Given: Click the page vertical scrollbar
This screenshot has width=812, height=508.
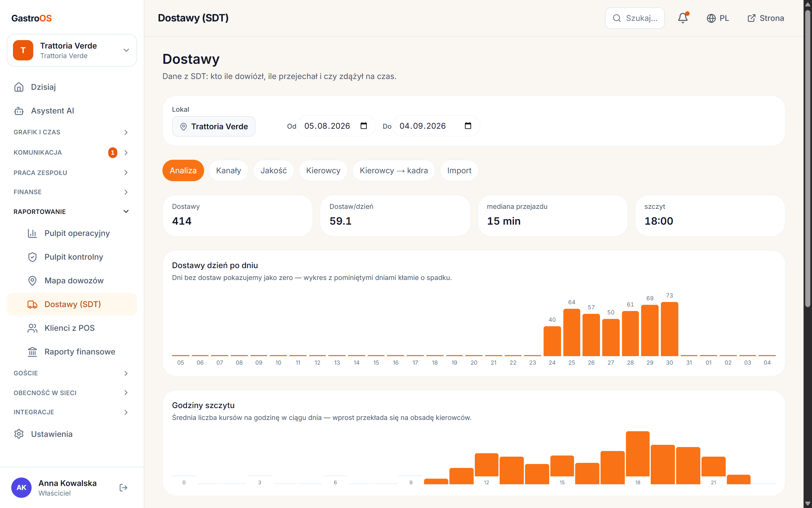Looking at the screenshot, I should [x=808, y=158].
